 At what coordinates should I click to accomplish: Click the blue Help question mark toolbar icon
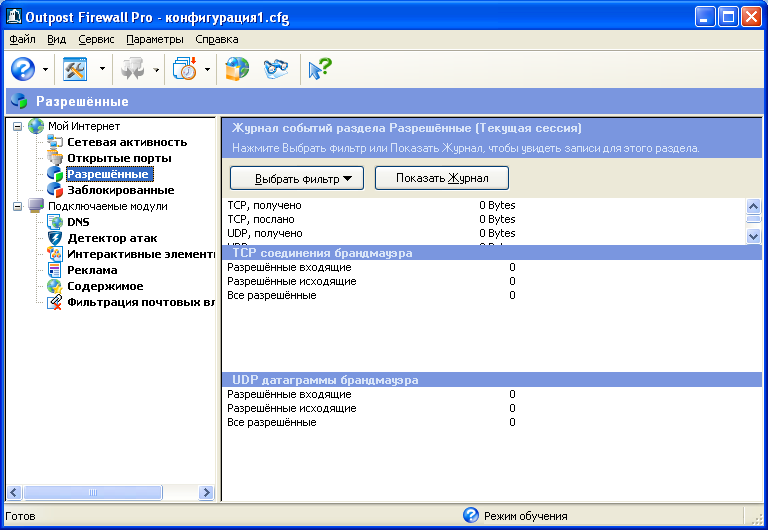(x=23, y=69)
